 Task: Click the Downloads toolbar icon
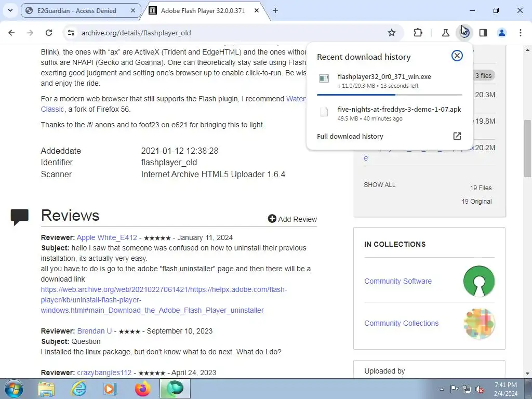point(464,33)
